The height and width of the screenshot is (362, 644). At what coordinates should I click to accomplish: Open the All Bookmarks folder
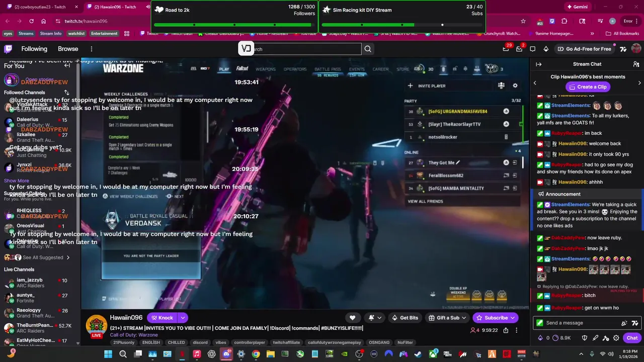(x=622, y=34)
